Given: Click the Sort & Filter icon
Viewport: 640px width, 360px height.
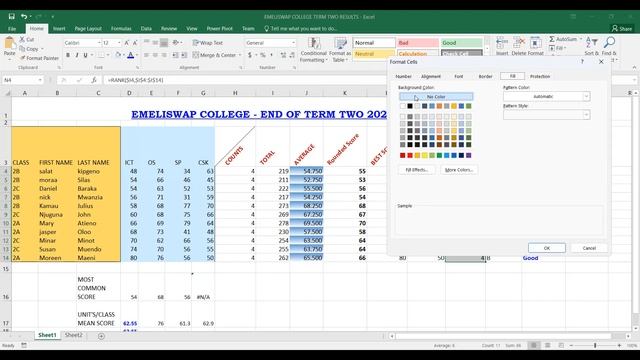Looking at the screenshot, I should coord(591,42).
